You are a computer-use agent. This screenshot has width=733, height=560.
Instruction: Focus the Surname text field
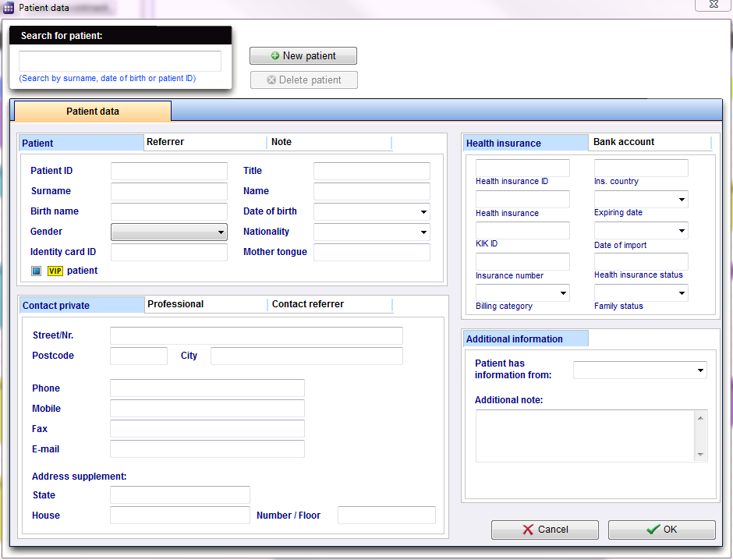[x=169, y=192]
